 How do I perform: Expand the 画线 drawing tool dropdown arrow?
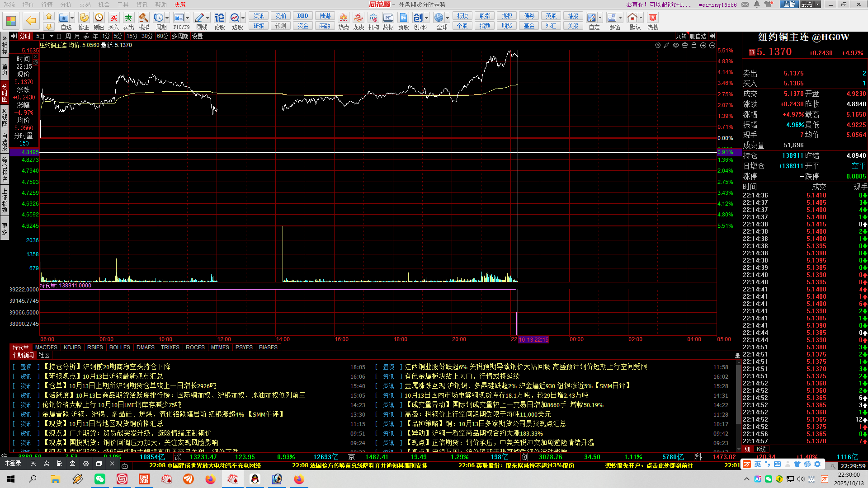pyautogui.click(x=208, y=18)
